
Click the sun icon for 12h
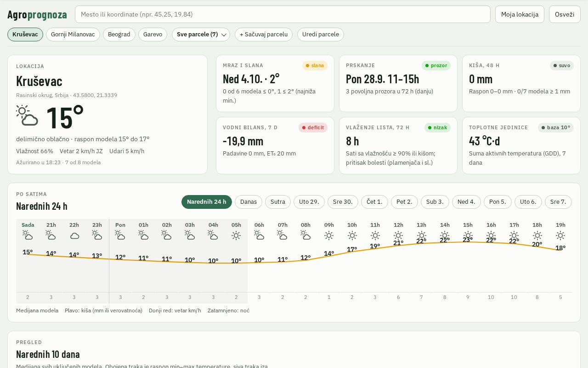[398, 236]
